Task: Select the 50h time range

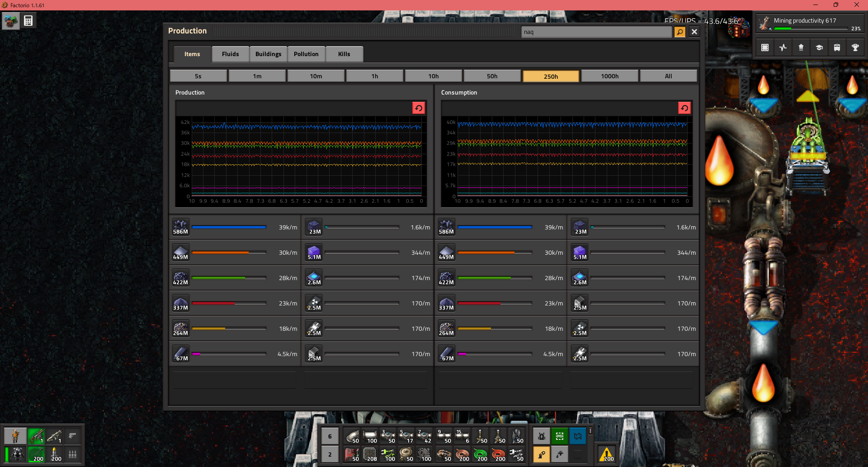Action: (x=492, y=76)
